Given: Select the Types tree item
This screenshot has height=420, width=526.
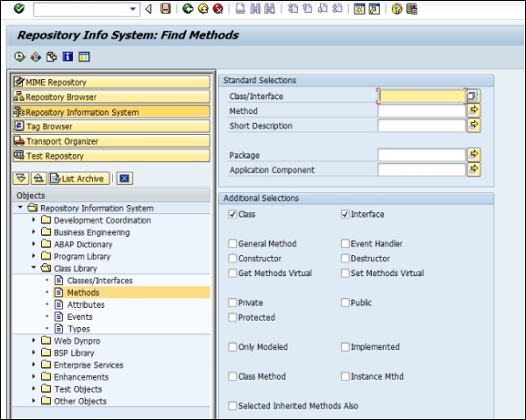Looking at the screenshot, I should tap(79, 329).
